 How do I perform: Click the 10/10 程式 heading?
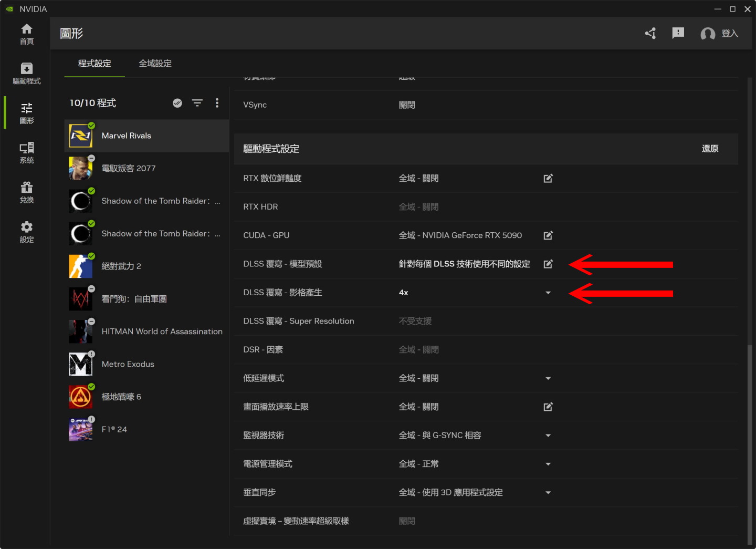[x=93, y=103]
